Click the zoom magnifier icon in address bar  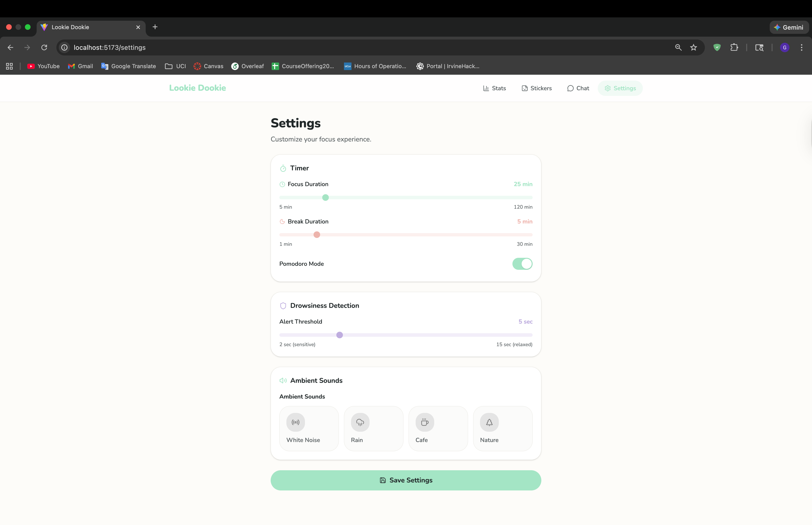[x=678, y=47]
